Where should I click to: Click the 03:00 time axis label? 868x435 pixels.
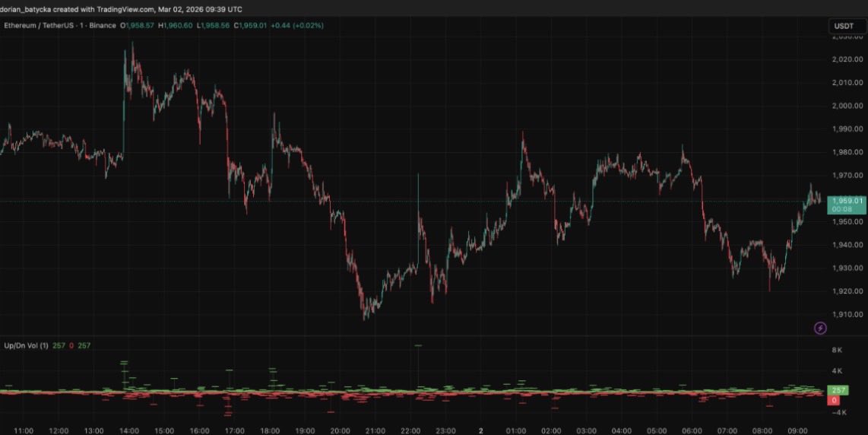coord(586,430)
